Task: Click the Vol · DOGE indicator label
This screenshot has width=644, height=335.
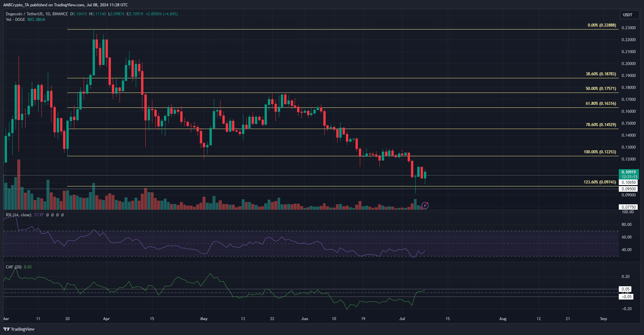Action: [16, 20]
